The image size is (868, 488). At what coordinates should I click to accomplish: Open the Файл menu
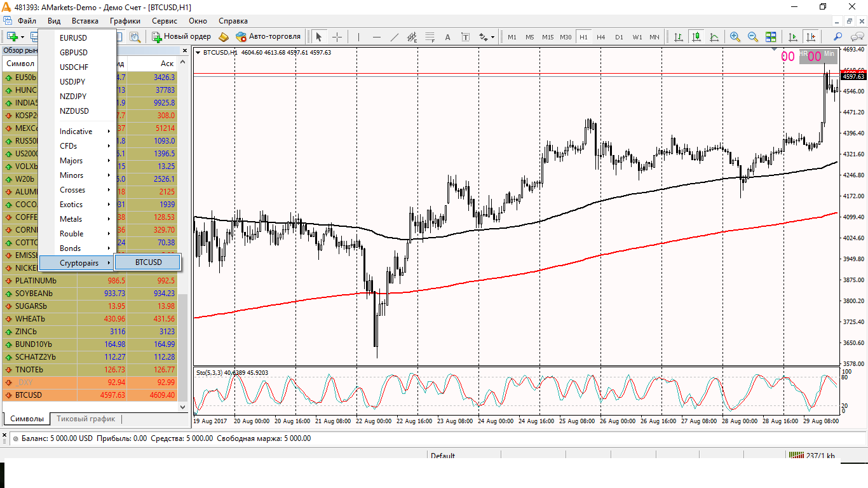(27, 21)
